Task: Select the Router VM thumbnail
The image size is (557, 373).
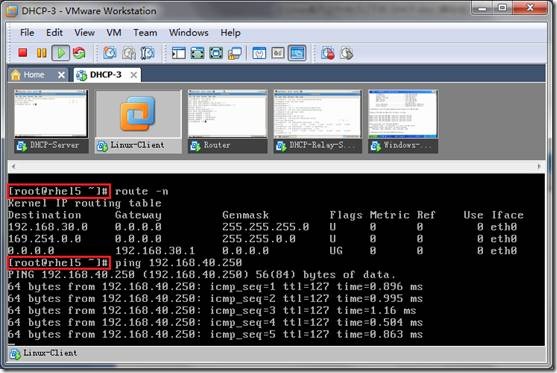Action: point(227,121)
